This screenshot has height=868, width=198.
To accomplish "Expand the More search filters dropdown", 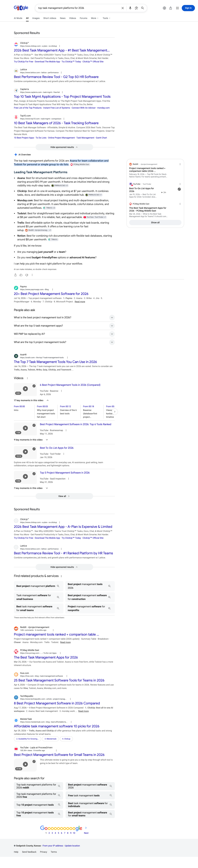I will [95, 18].
